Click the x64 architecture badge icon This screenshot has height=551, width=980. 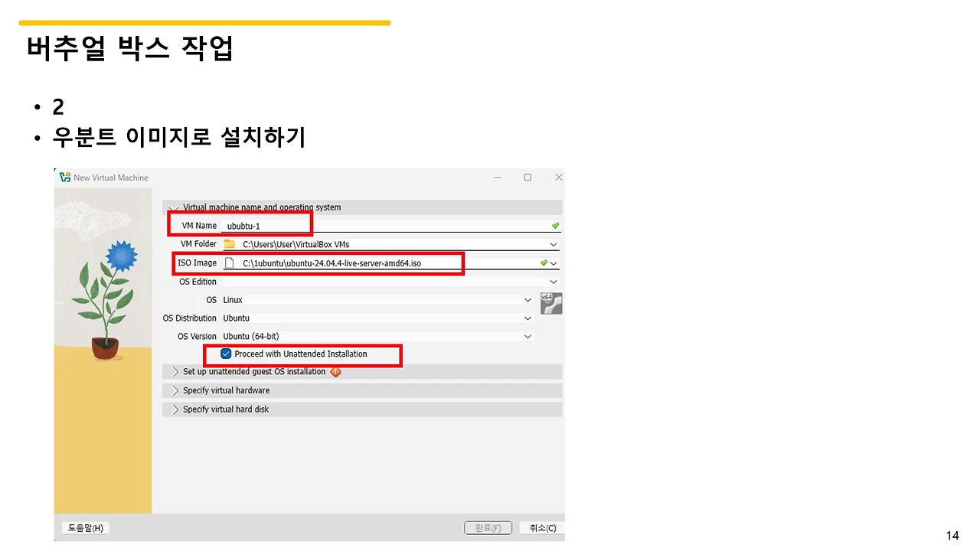click(x=550, y=303)
